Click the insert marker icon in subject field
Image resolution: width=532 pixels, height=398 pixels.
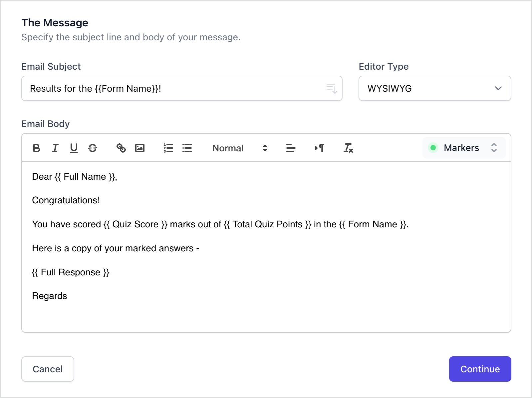coord(332,88)
